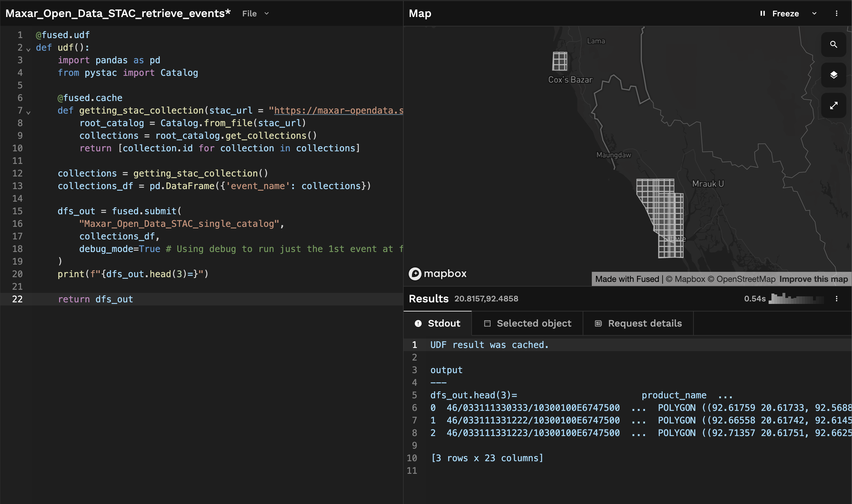The image size is (852, 504).
Task: Select the large tile grid near Sittwe
Action: 660,218
